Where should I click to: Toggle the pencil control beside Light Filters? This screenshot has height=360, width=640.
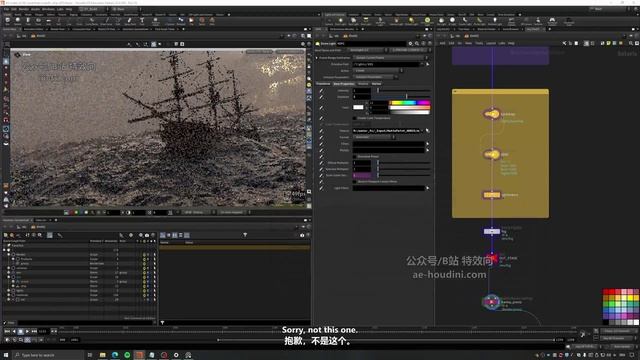(321, 188)
